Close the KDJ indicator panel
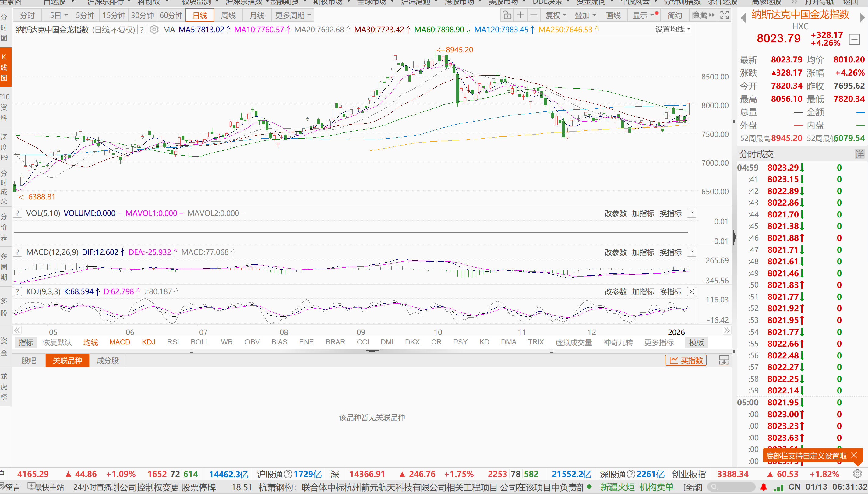868x494 pixels. 692,292
